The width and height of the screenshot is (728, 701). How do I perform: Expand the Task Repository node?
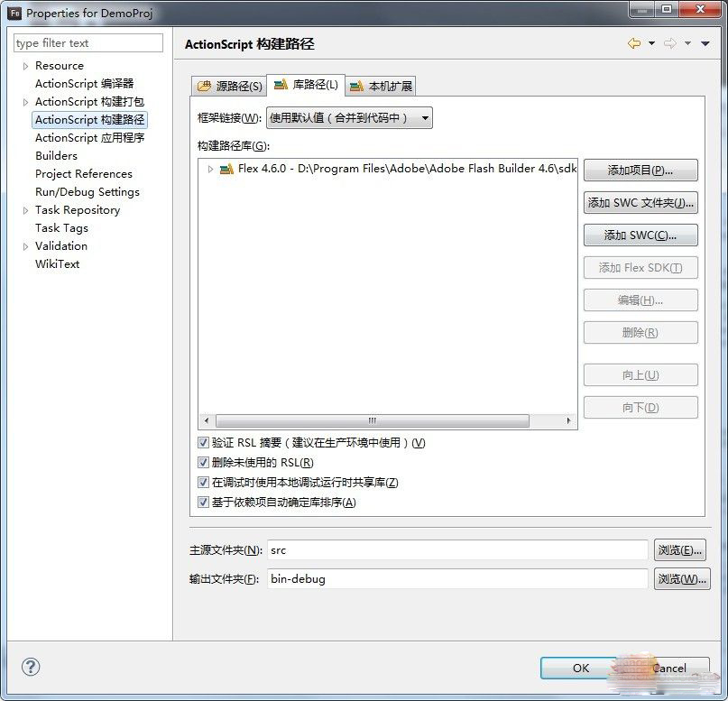(25, 211)
